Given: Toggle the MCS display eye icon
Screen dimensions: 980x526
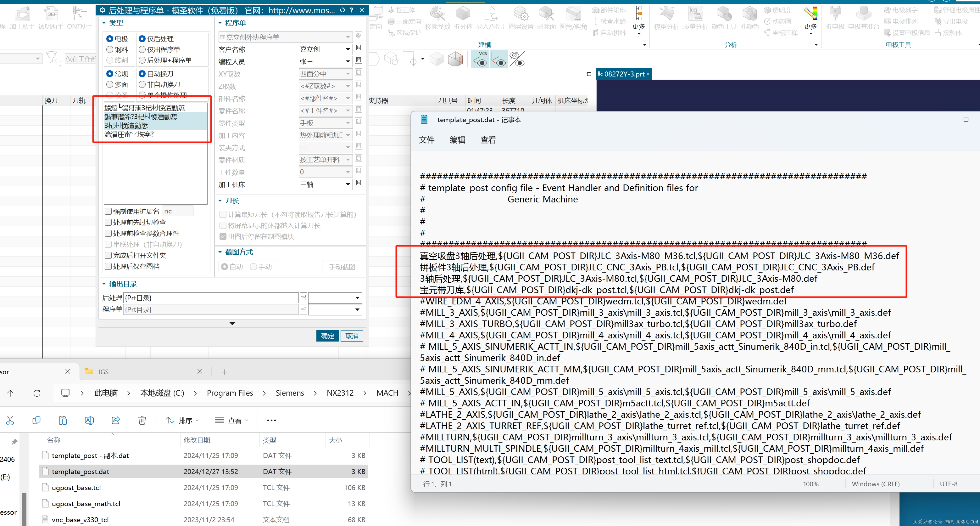Looking at the screenshot, I should pyautogui.click(x=480, y=59).
